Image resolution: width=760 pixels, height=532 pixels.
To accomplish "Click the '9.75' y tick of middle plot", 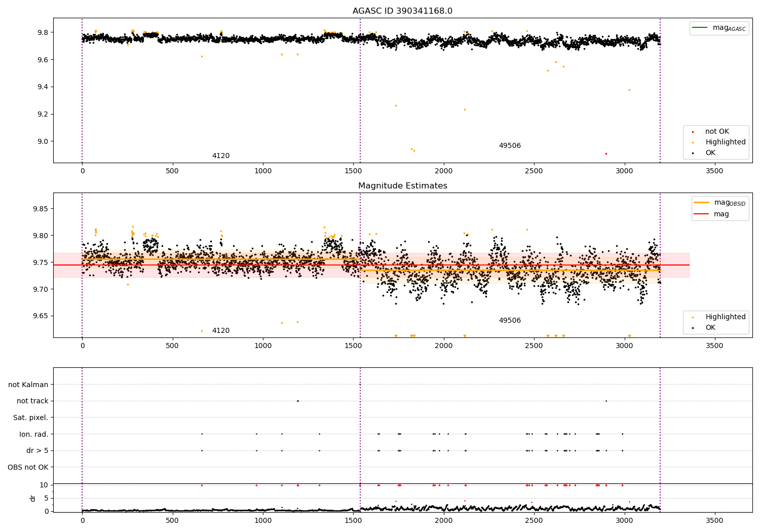I will click(x=40, y=262).
